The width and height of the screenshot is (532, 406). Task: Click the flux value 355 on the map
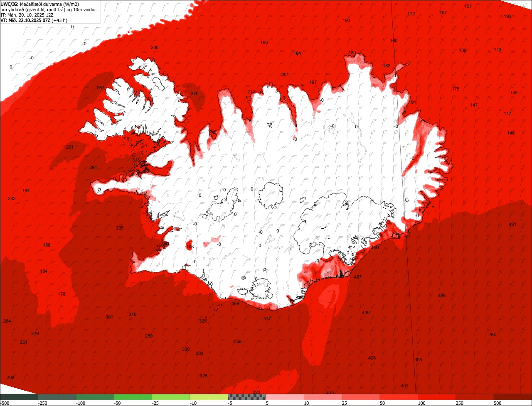point(418,360)
